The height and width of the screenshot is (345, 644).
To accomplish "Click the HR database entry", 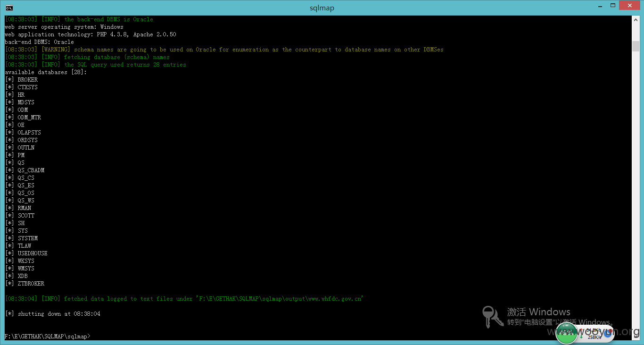I will [x=15, y=95].
